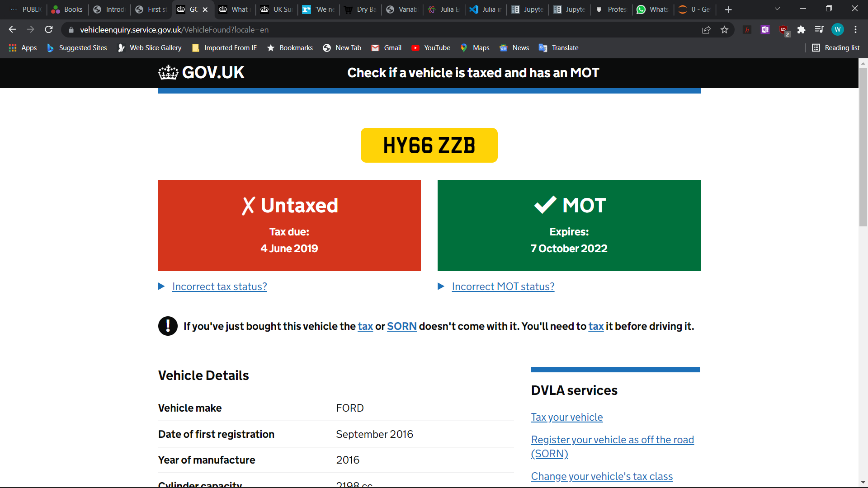The image size is (868, 488).
Task: Open the Gmail bookmark
Action: 387,48
